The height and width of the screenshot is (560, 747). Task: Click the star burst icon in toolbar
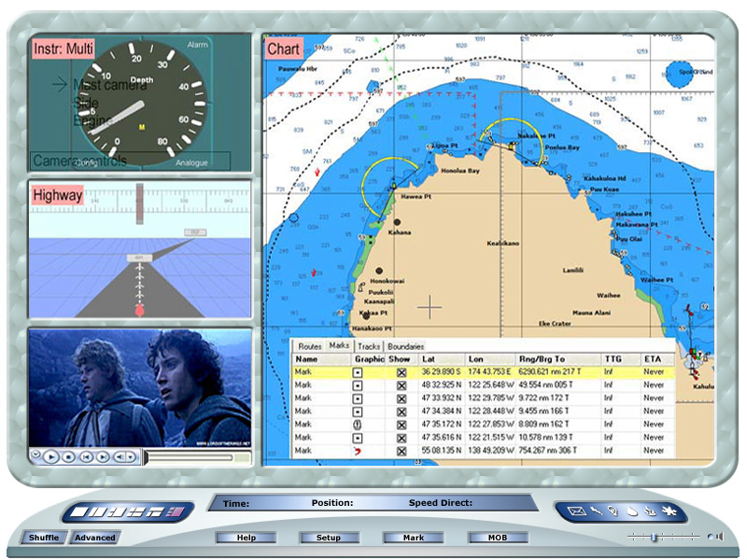pos(667,511)
